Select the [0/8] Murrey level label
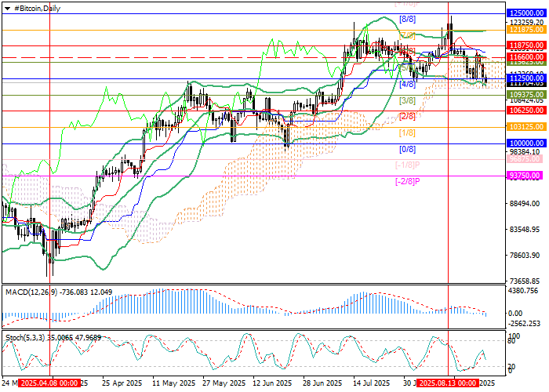This screenshot has height=392, width=549. (x=407, y=149)
